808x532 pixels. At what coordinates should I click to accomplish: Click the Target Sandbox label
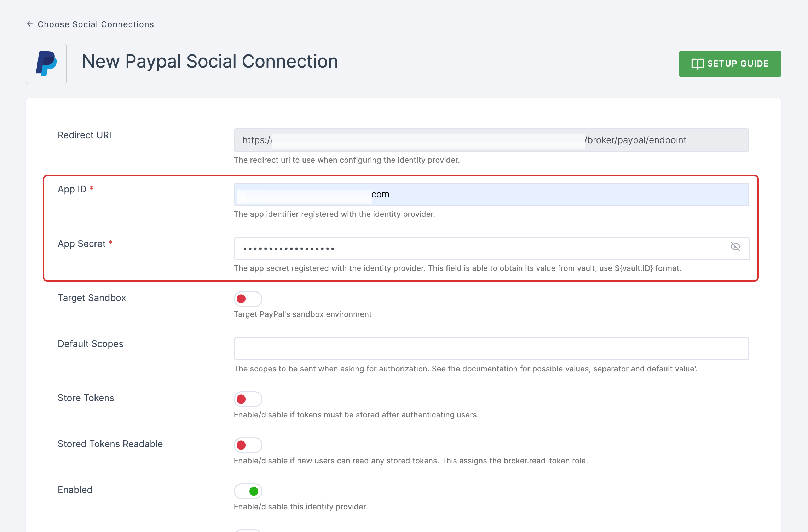(92, 298)
